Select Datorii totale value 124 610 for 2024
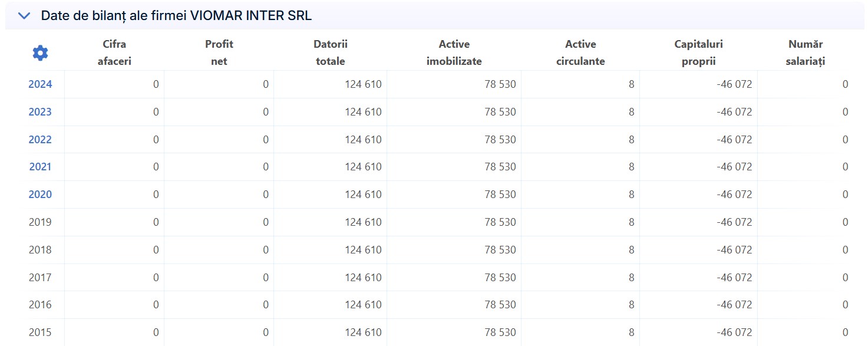The image size is (868, 346). [x=363, y=84]
